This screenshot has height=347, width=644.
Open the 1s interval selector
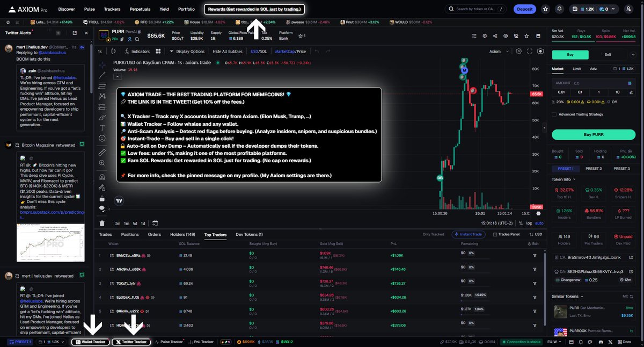[100, 52]
